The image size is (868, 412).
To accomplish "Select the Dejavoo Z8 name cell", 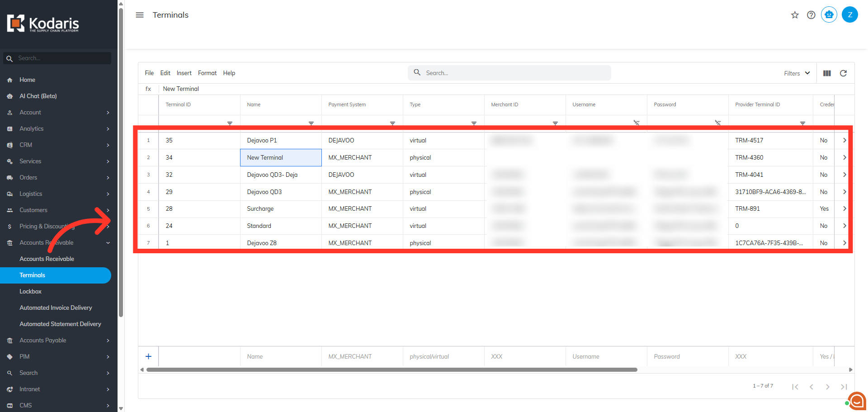I will click(x=281, y=243).
